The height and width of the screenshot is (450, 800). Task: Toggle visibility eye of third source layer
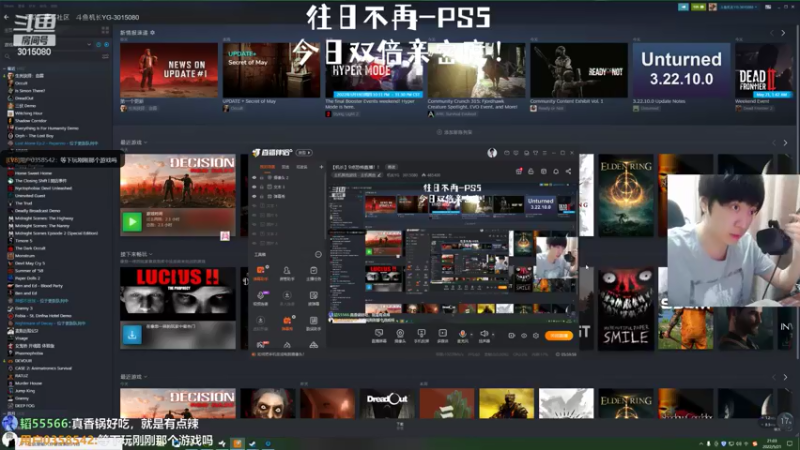click(x=254, y=196)
